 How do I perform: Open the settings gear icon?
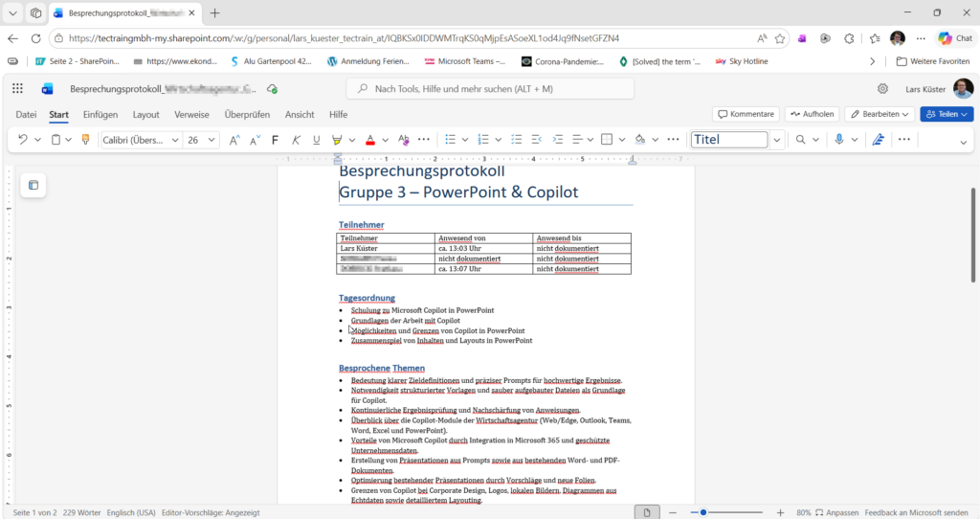882,89
